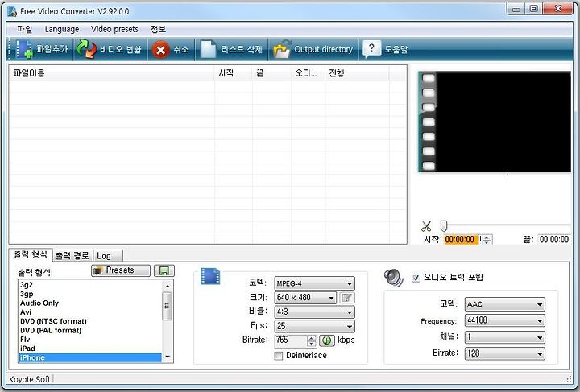Click the format list down arrow
Screen dimensions: 580x392
point(168,357)
